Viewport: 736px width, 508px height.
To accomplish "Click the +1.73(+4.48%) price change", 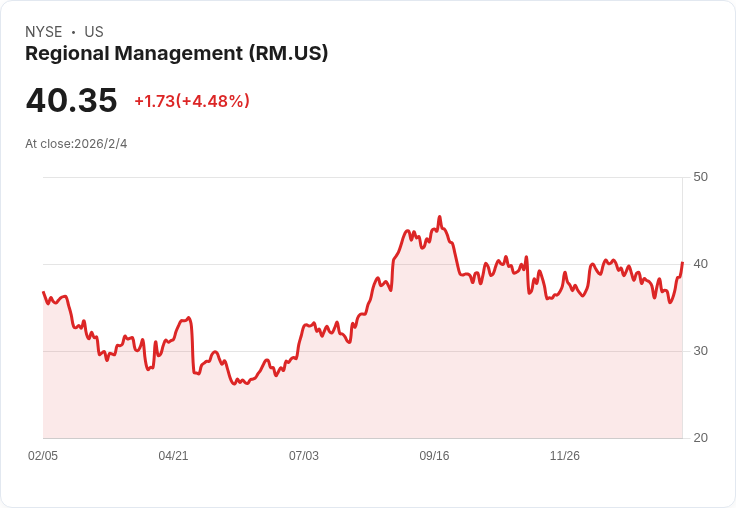I will coord(192,101).
